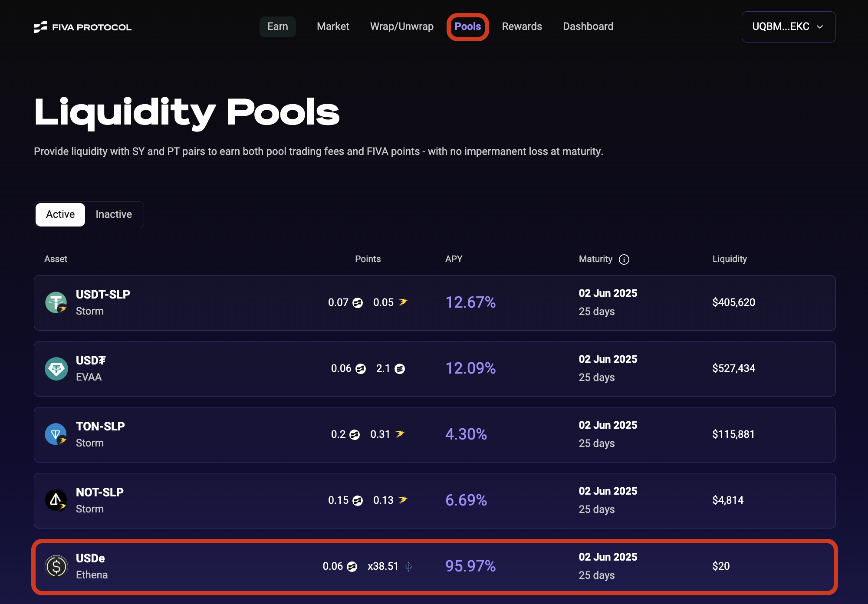The image size is (868, 604).
Task: Go to the Market tab
Action: tap(333, 26)
